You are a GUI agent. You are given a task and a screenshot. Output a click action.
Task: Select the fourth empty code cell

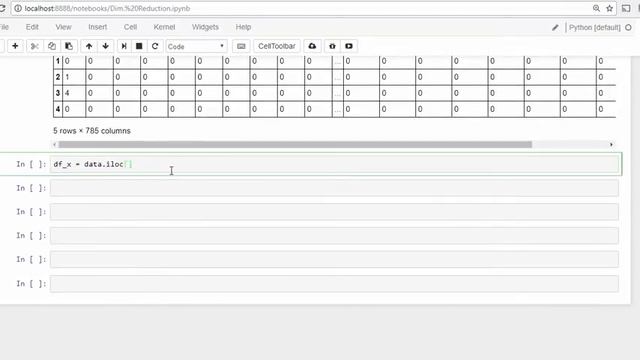(334, 260)
